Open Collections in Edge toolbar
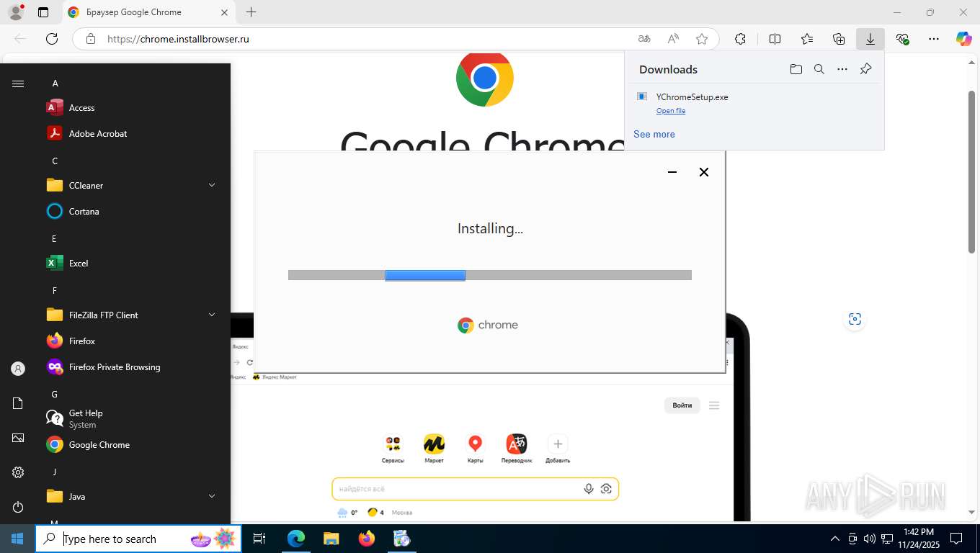This screenshot has width=980, height=553. [839, 39]
